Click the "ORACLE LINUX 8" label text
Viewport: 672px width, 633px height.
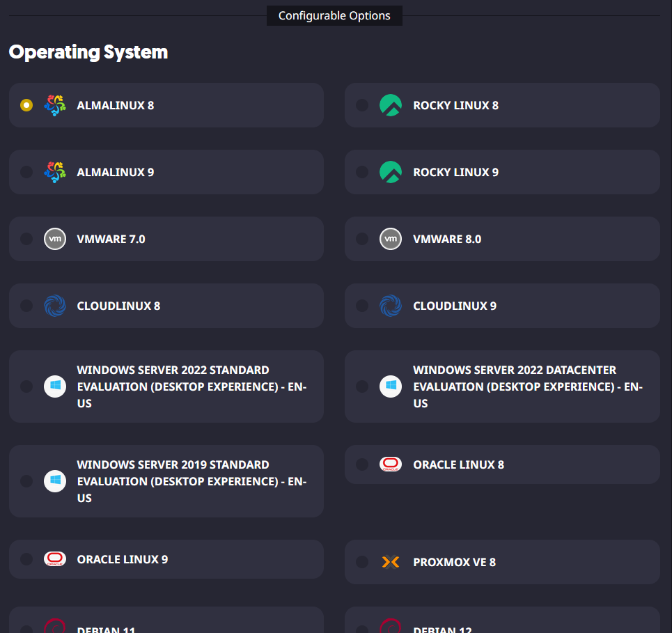pyautogui.click(x=459, y=464)
